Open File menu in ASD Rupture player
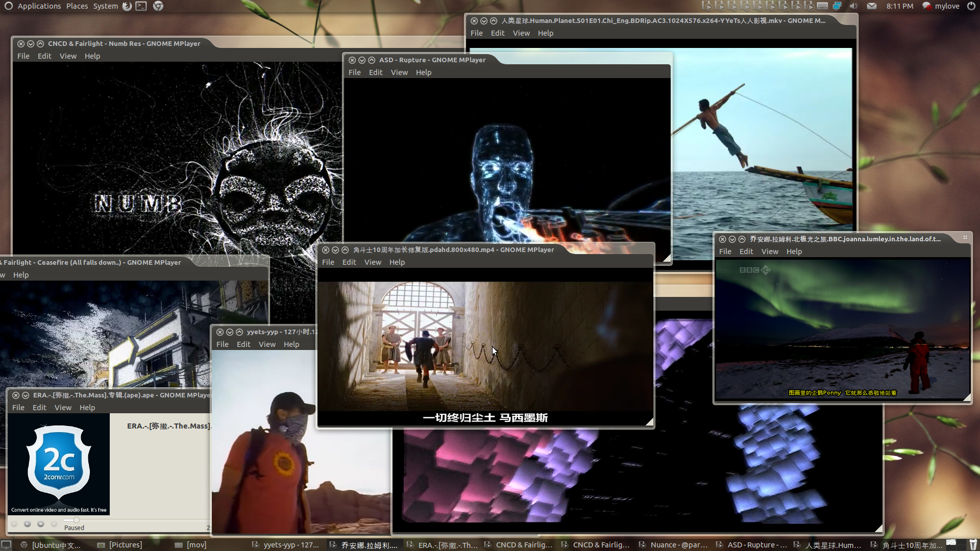 click(355, 72)
